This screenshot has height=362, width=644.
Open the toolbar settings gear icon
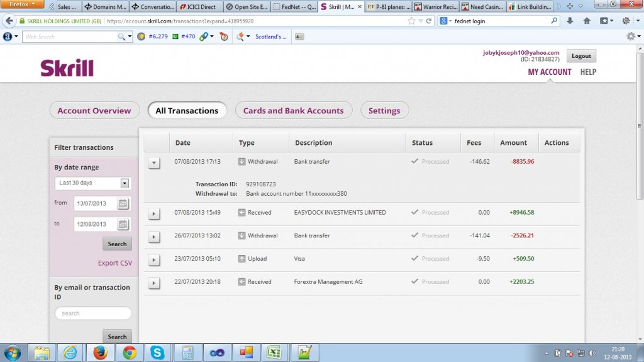(x=631, y=37)
